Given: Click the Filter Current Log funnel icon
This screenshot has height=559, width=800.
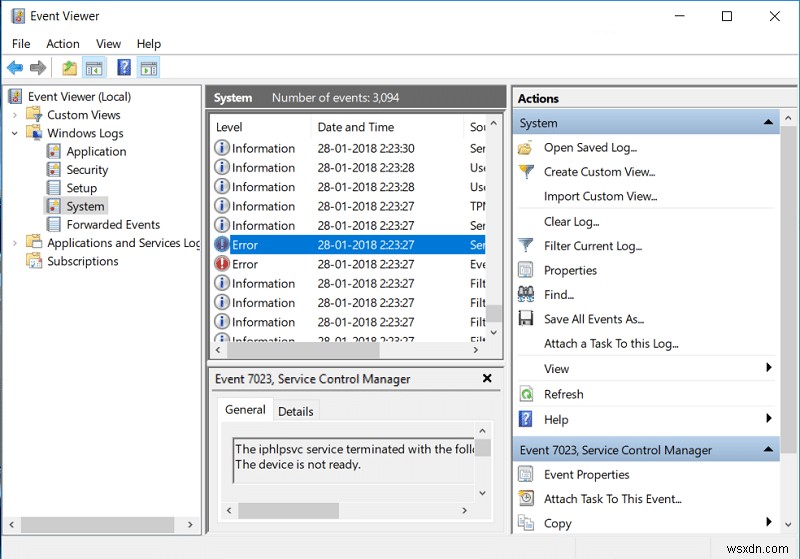Looking at the screenshot, I should click(526, 245).
